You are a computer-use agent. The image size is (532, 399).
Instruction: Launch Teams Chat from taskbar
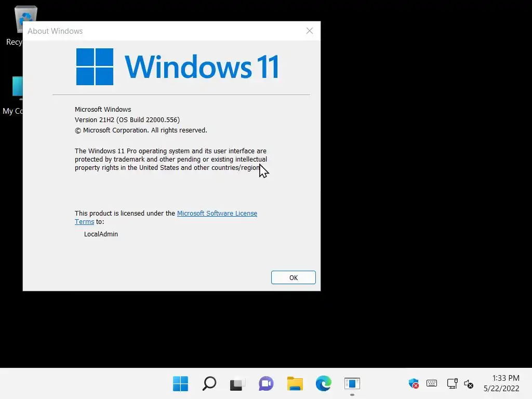(x=266, y=384)
